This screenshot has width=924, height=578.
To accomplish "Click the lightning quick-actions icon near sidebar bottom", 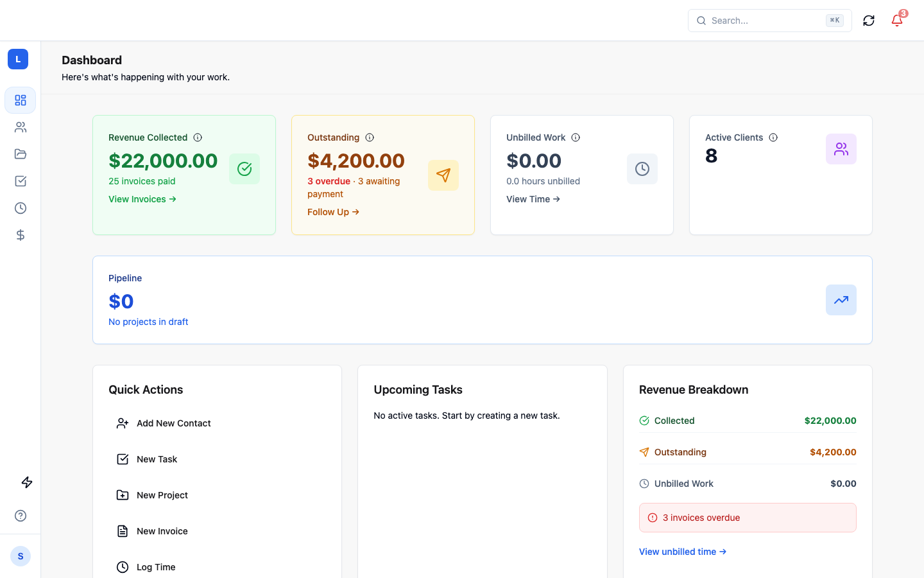I will [26, 482].
